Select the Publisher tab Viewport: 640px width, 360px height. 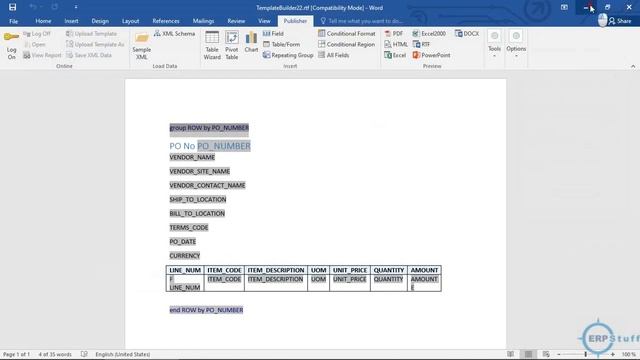(295, 21)
